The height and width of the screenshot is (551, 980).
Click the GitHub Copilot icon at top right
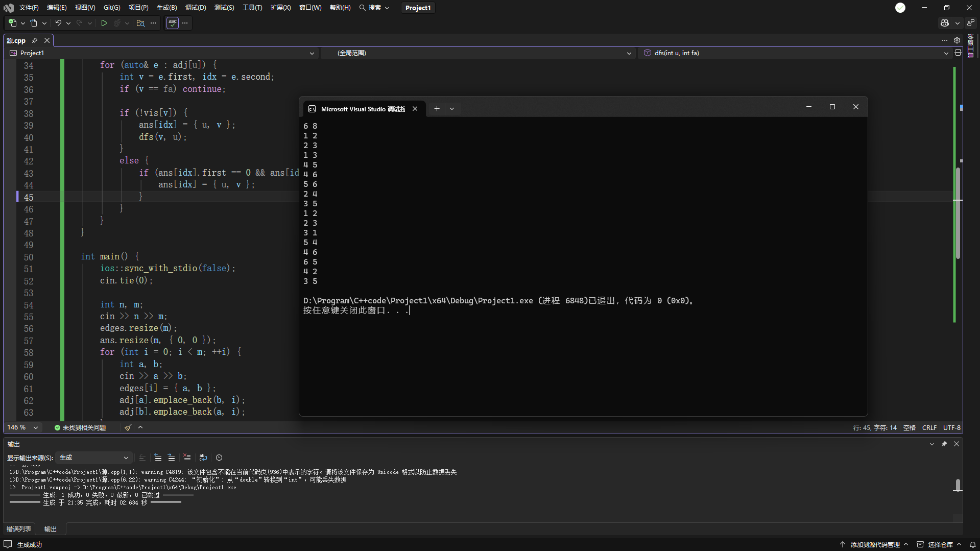click(945, 23)
